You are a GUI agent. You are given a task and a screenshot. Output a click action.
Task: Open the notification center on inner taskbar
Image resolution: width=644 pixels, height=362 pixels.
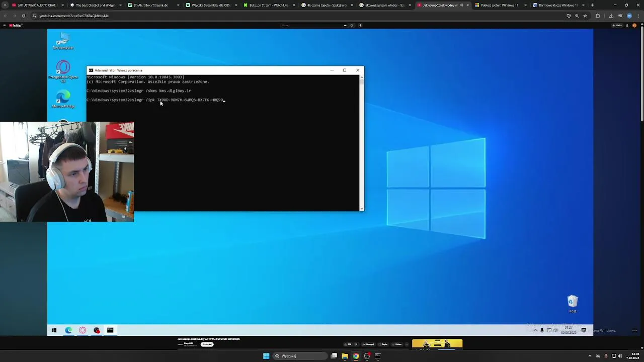pos(584,330)
